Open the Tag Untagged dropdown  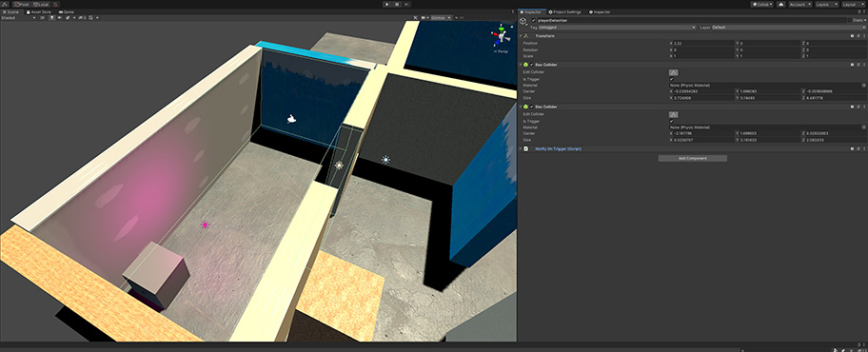click(617, 28)
